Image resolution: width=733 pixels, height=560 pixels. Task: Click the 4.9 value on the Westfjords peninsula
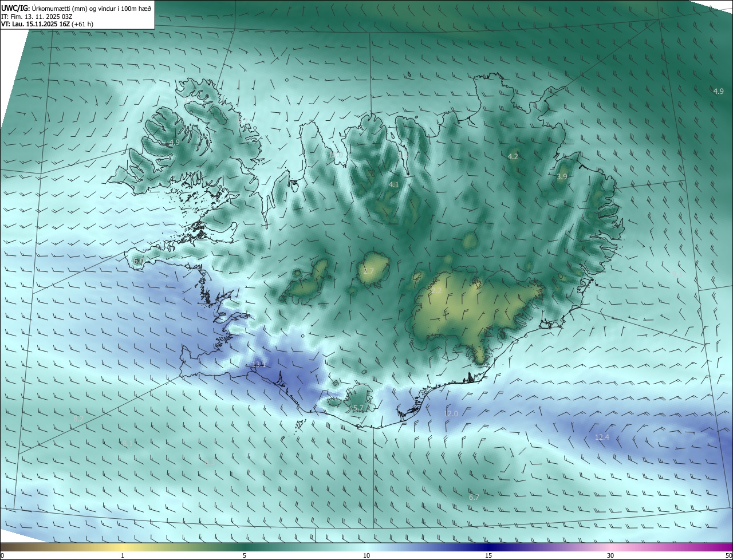[x=174, y=143]
